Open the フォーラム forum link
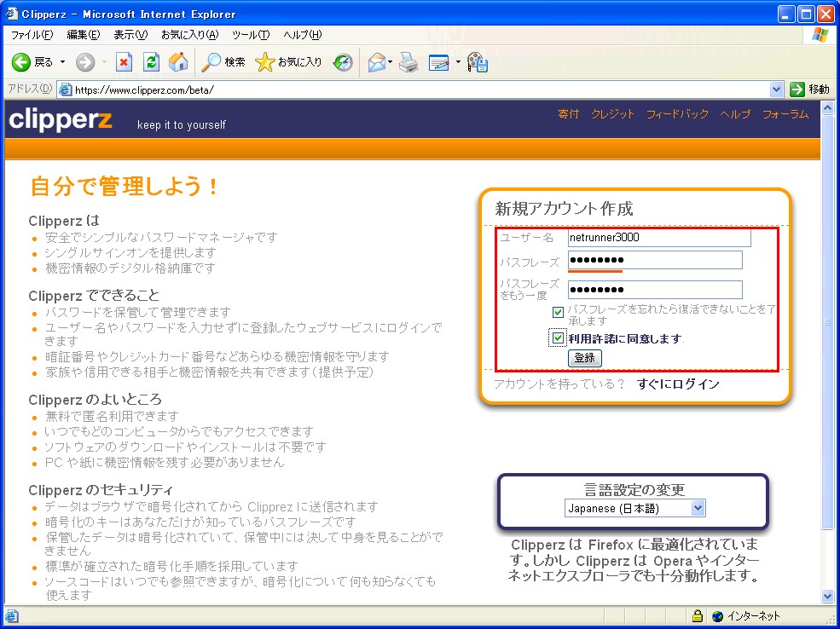 point(785,114)
